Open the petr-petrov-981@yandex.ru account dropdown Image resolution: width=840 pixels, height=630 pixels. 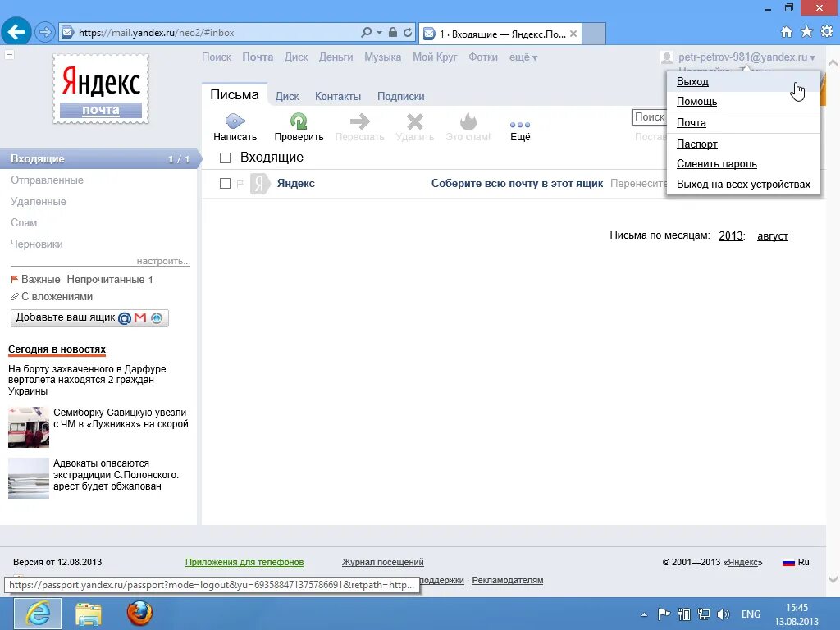click(x=746, y=57)
